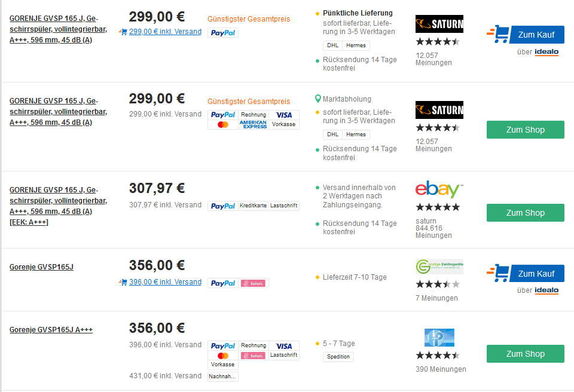Open the blue "396,00 € inkl. Versand" link
Image resolution: width=574 pixels, height=392 pixels.
click(165, 282)
